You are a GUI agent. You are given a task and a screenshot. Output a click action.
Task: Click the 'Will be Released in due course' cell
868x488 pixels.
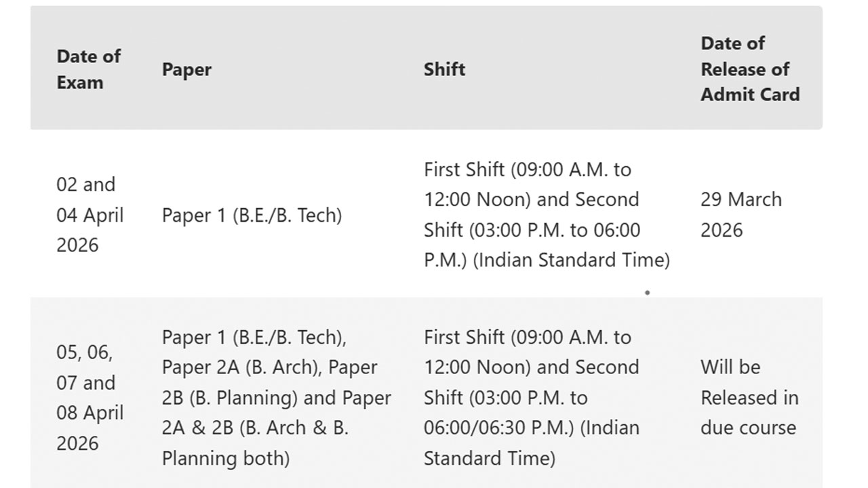click(x=749, y=398)
